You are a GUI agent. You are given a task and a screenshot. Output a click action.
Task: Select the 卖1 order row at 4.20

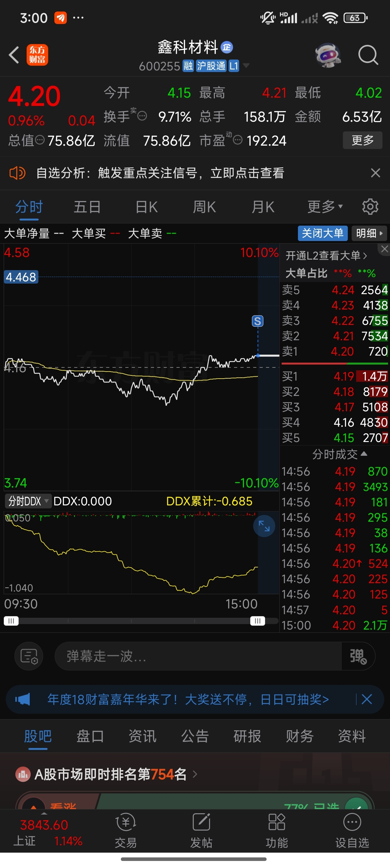(x=335, y=351)
